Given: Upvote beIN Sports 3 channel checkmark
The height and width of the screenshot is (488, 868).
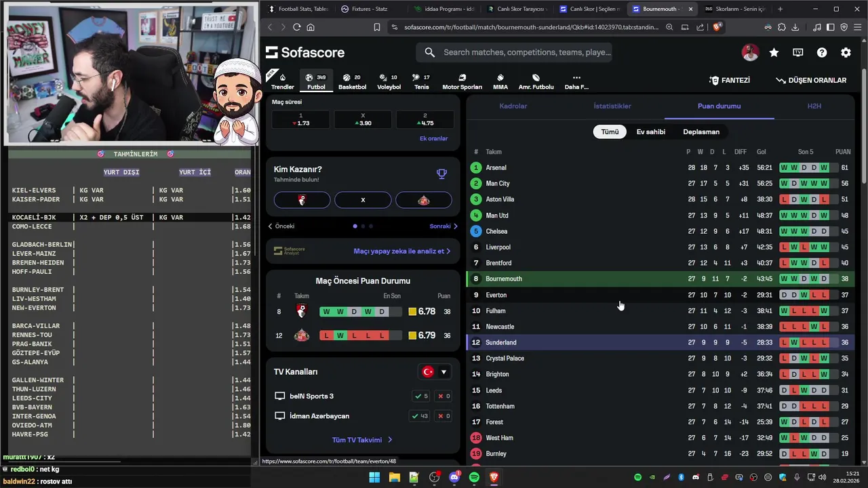Looking at the screenshot, I should coord(421,396).
